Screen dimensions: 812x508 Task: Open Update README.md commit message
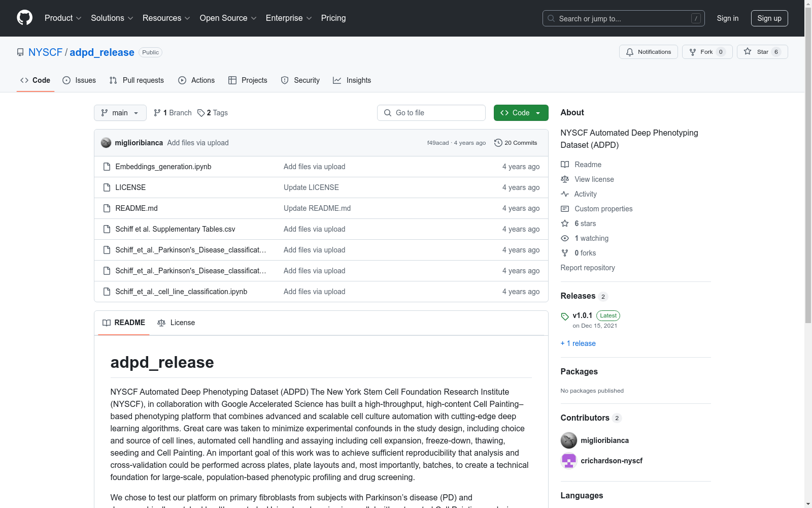317,208
